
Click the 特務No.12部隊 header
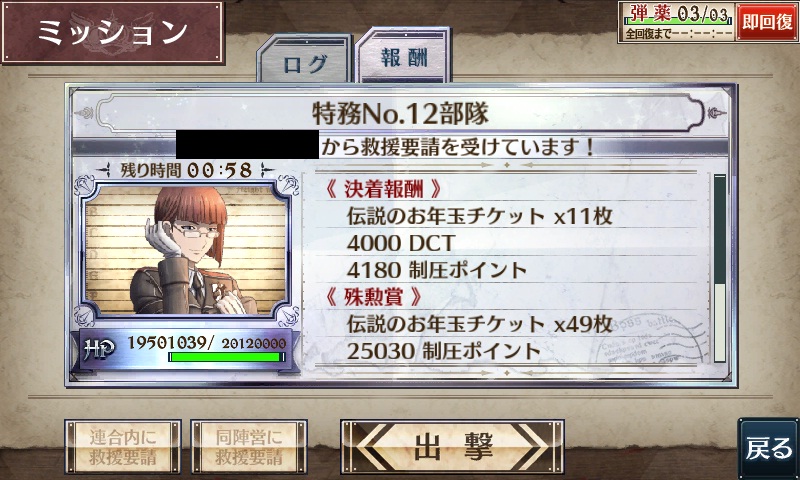pyautogui.click(x=400, y=114)
